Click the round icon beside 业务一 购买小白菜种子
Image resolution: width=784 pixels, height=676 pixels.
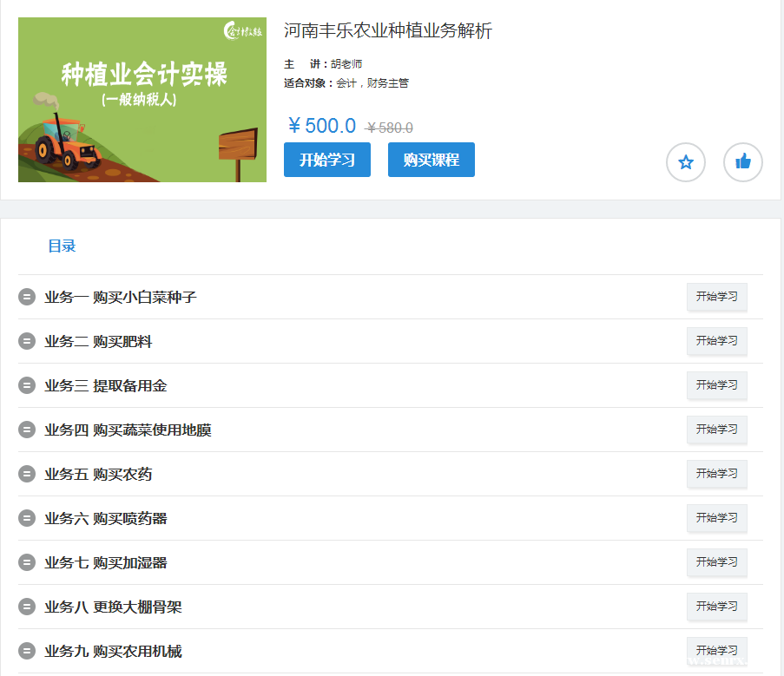pyautogui.click(x=27, y=298)
